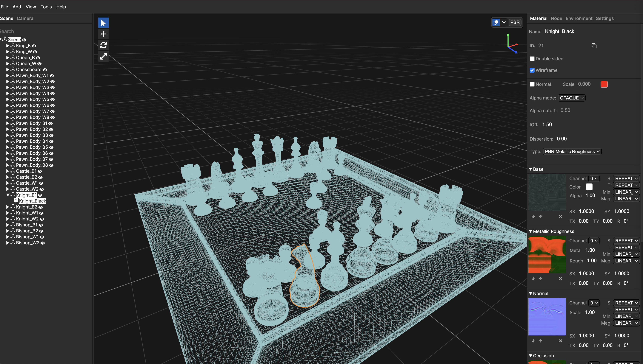
Task: Activate the move/translate tool
Action: [103, 34]
